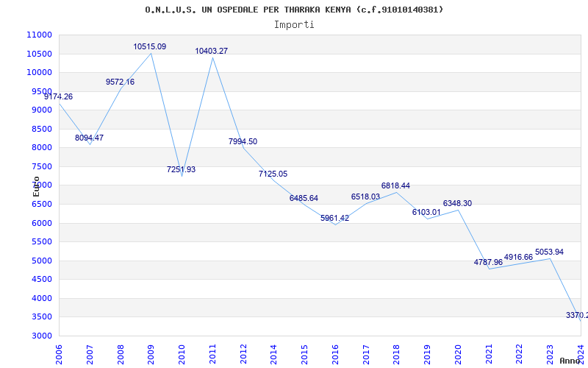Select the x-axis year 2018

coord(396,354)
